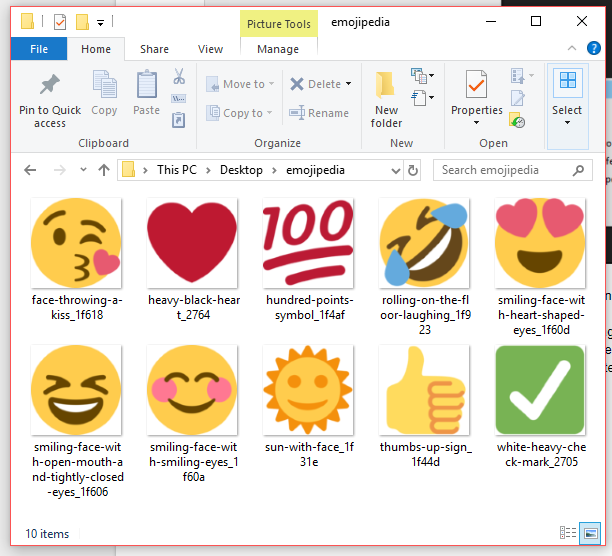612x556 pixels.
Task: Click the Search emojipedia field
Action: [x=512, y=170]
